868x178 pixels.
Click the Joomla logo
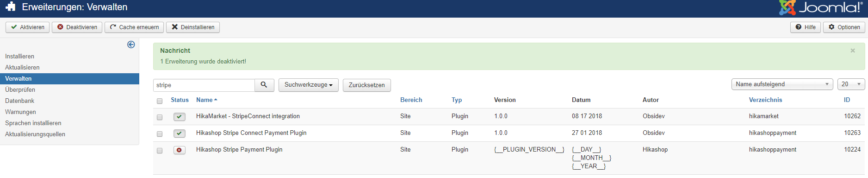820,7
